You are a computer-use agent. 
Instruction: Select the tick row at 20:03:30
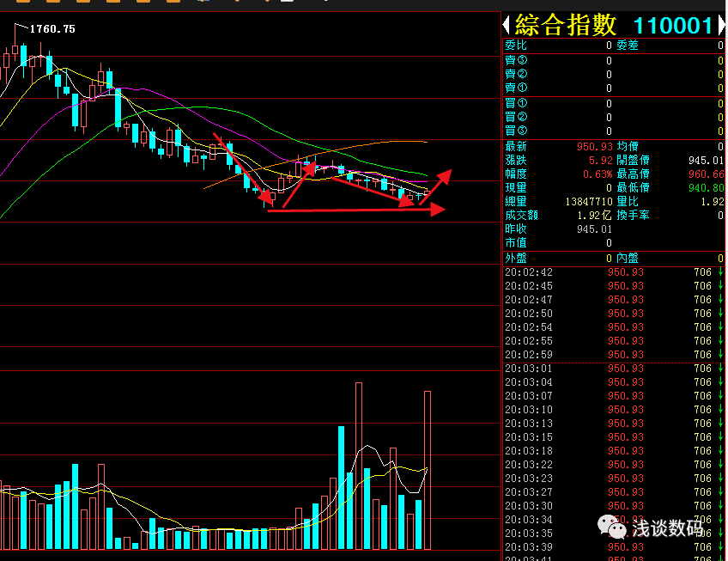(x=614, y=506)
